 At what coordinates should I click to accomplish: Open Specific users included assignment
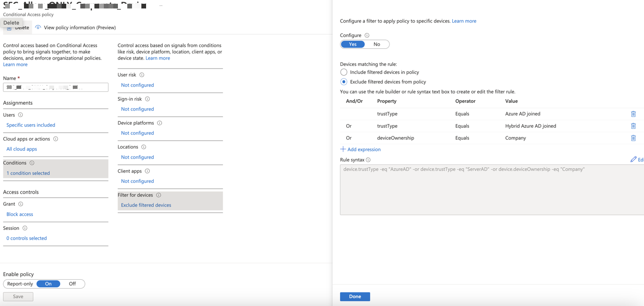coord(31,125)
